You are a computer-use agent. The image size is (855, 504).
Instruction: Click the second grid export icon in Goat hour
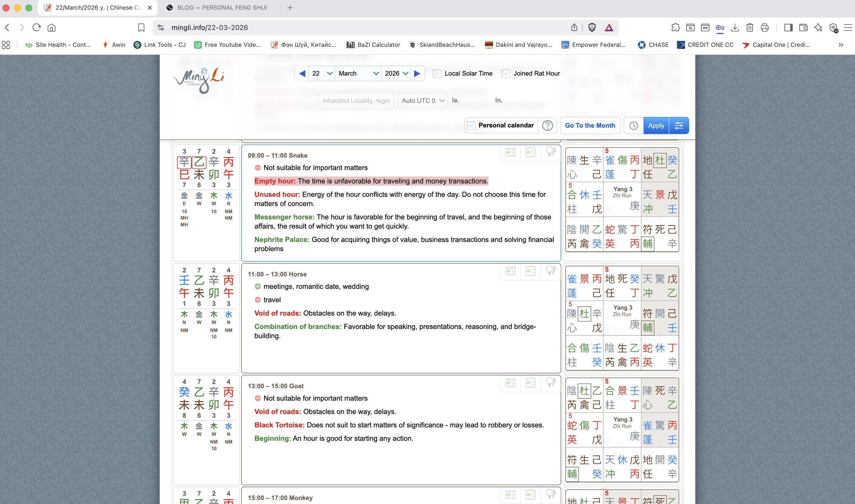pyautogui.click(x=530, y=383)
